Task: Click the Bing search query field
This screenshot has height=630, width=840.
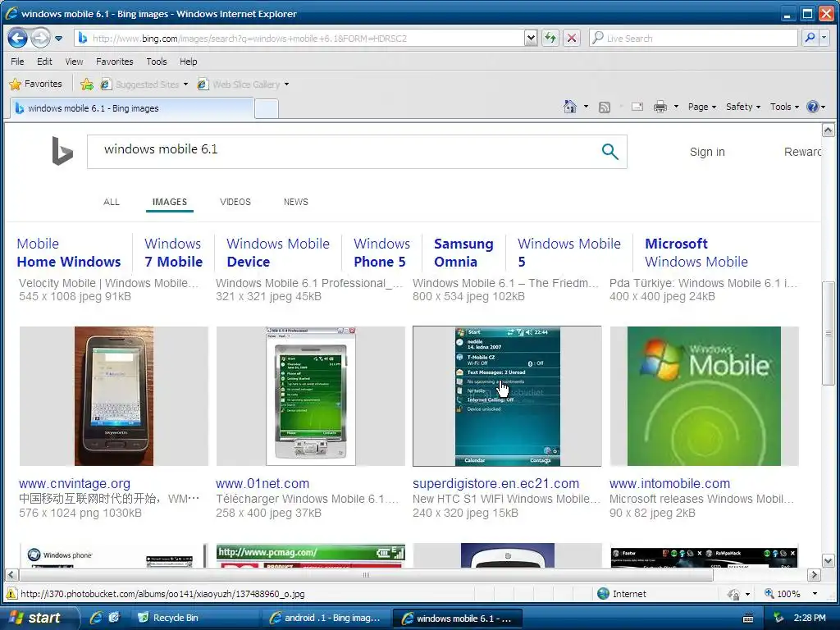Action: pos(343,152)
